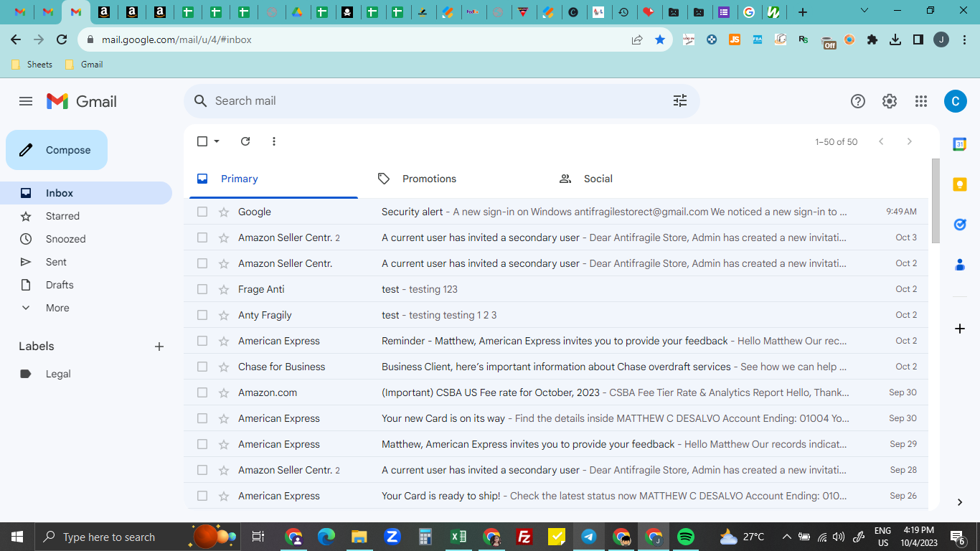Open Google Tasks side panel

(960, 225)
